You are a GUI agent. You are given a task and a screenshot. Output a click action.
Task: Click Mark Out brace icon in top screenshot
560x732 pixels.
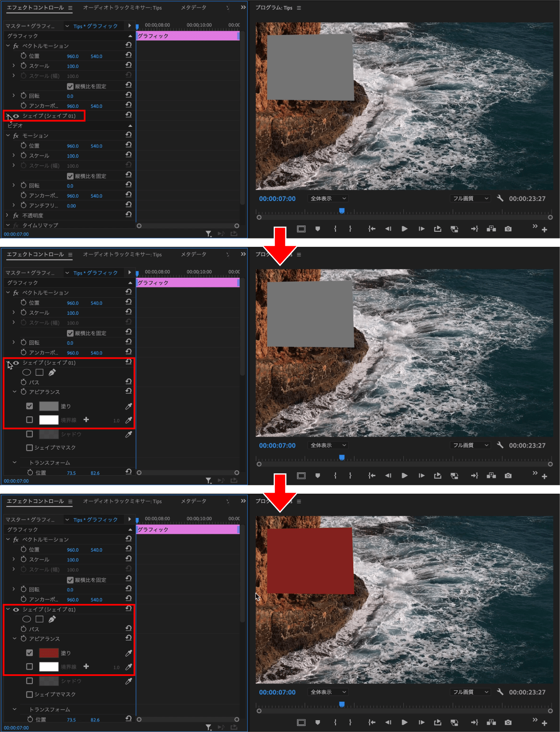pos(350,229)
